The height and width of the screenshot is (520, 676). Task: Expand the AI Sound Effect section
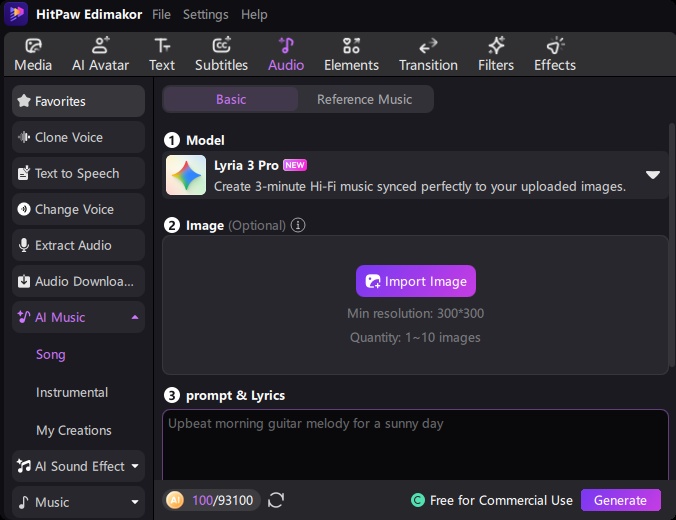point(135,466)
